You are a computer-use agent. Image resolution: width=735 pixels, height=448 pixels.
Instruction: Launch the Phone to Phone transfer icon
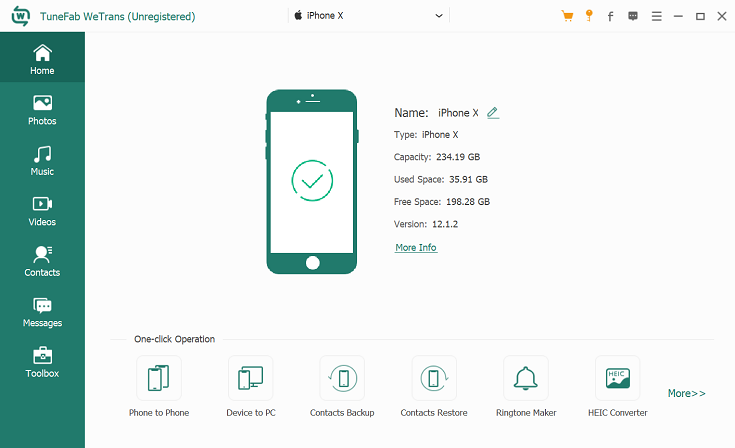click(159, 378)
